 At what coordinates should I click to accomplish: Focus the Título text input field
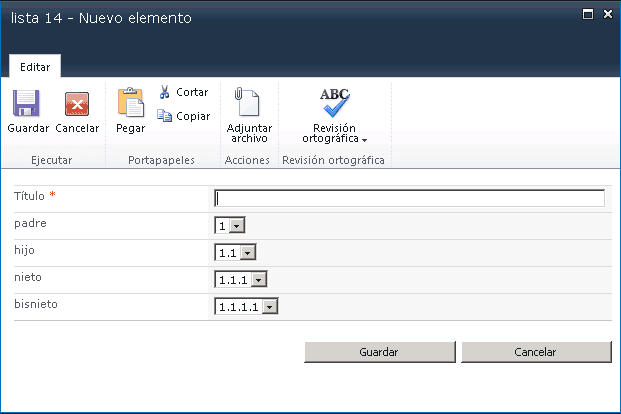point(410,198)
